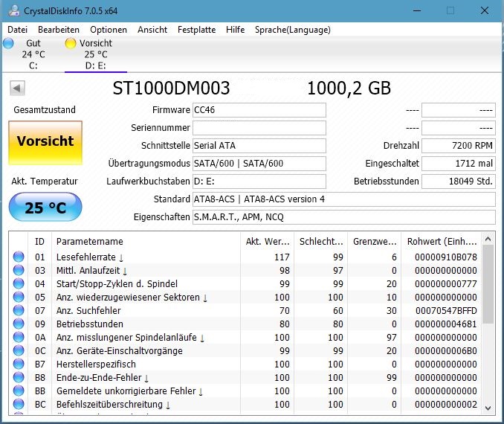Click the Grenzwe... column header
Screen dimensions: 504x424
coord(375,241)
